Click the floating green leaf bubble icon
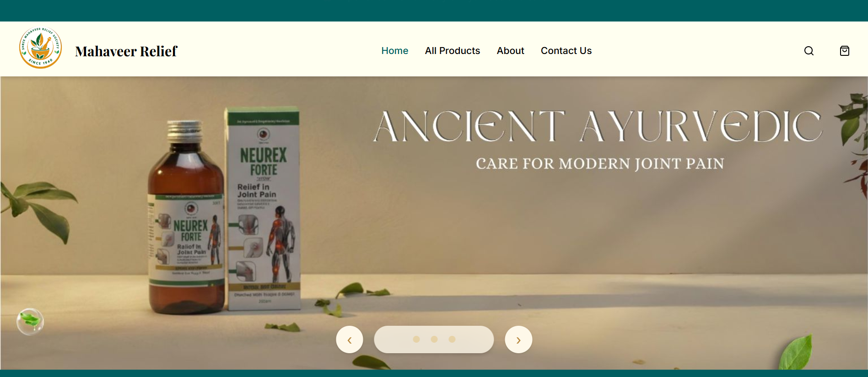Screen dimensions: 868x377 (30, 322)
